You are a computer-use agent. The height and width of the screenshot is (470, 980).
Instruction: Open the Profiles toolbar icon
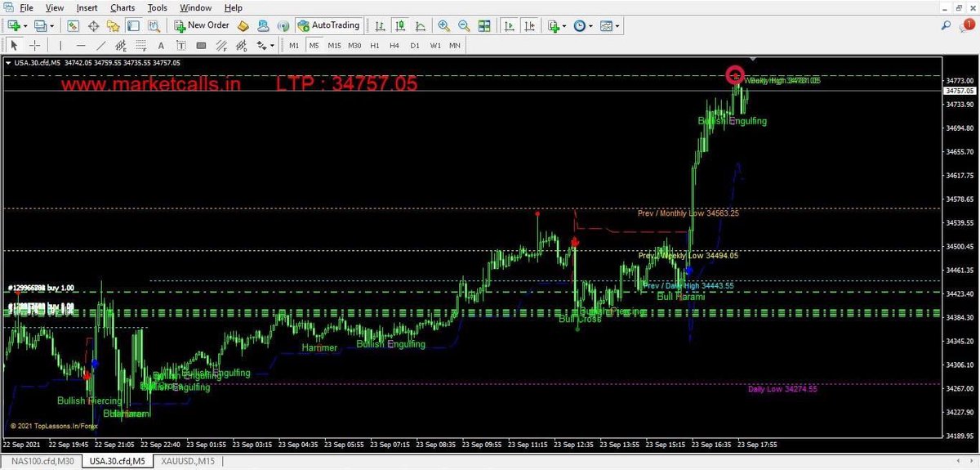[x=40, y=25]
